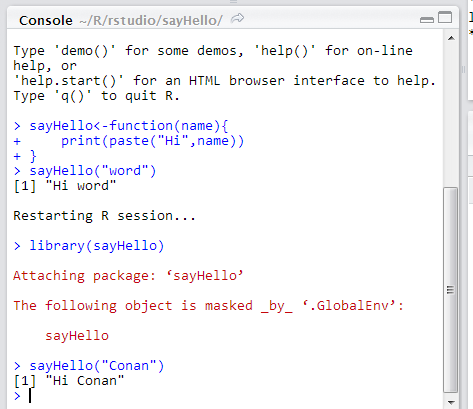Click the horizontal splitter grip above the Console
The width and height of the screenshot is (473, 409).
(233, 2)
